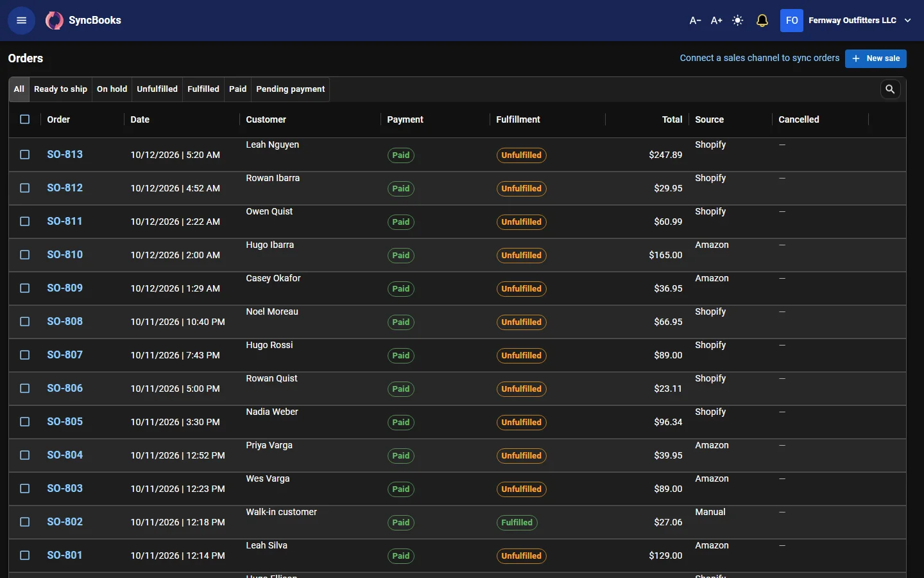
Task: Switch to Ready to ship tab
Action: coord(60,89)
